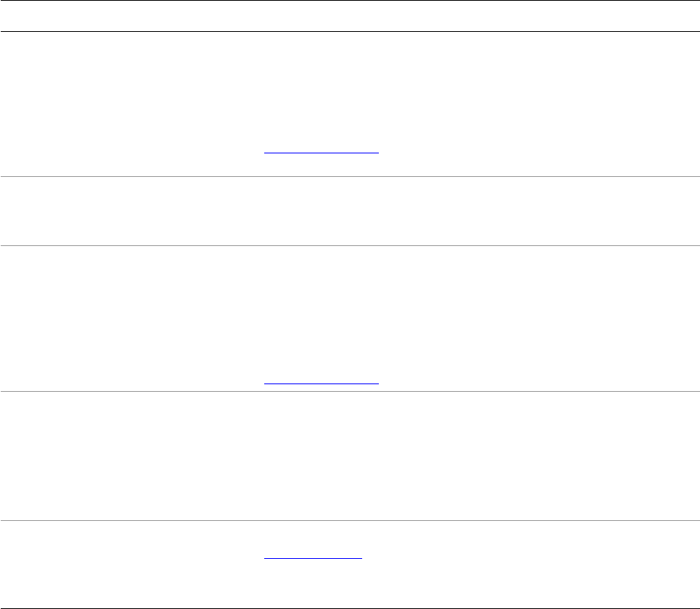This screenshot has height=609, width=700.
Task: Open the underlined link in the third row
Action: [320, 383]
